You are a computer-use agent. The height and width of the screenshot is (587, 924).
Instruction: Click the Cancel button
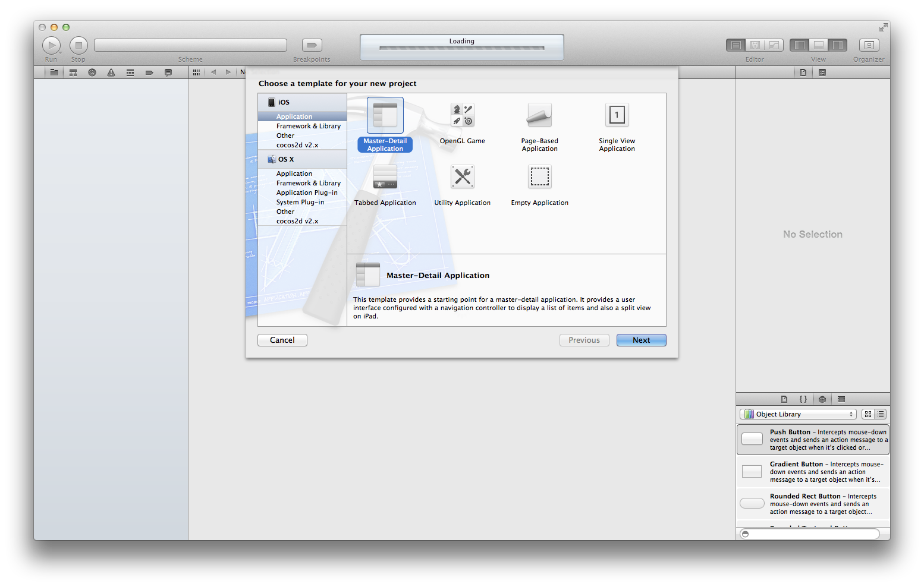pos(282,340)
